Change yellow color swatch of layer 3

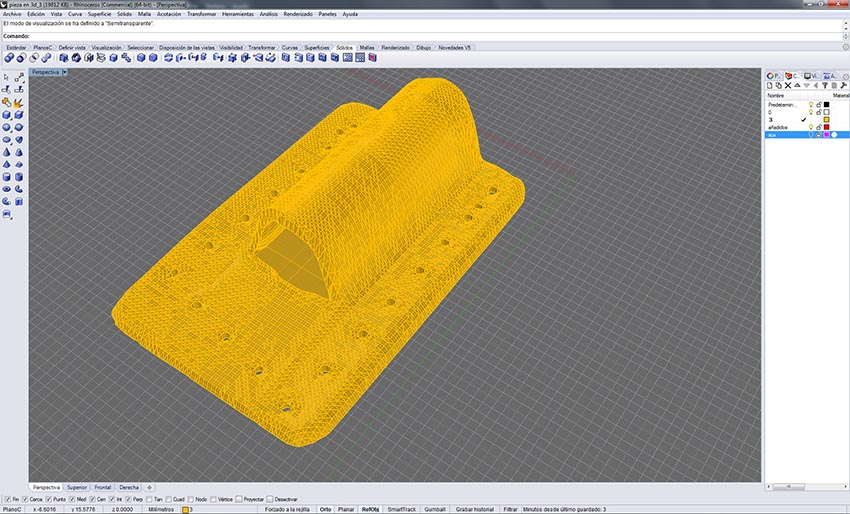point(826,119)
